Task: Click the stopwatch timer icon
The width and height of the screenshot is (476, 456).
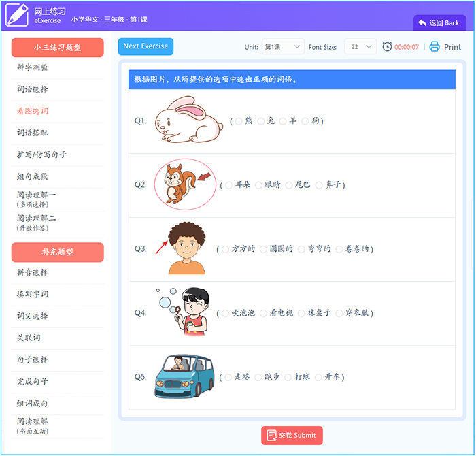Action: 387,47
